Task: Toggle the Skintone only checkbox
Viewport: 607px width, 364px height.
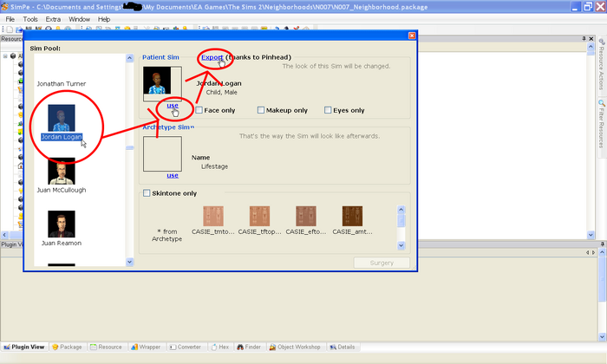Action: tap(147, 193)
